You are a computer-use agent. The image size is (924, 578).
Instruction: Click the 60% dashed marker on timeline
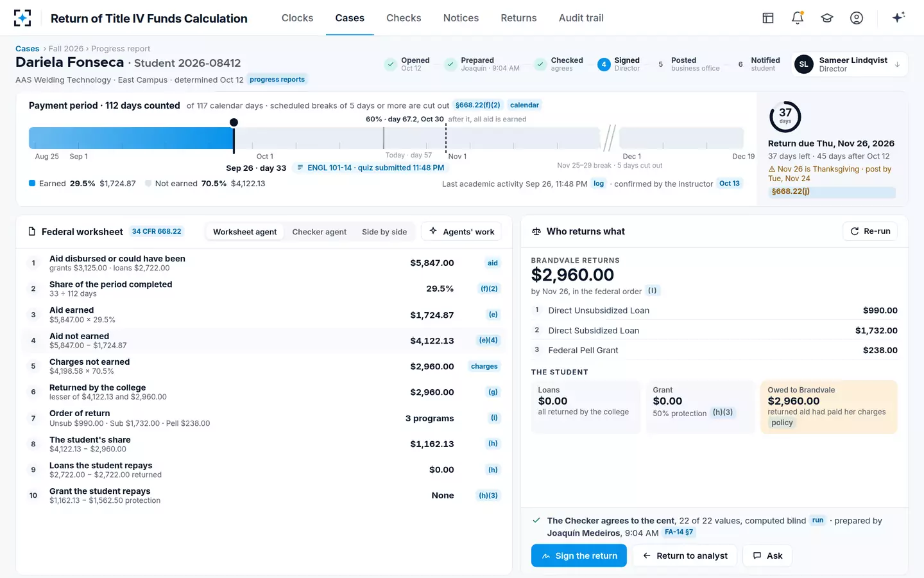446,138
